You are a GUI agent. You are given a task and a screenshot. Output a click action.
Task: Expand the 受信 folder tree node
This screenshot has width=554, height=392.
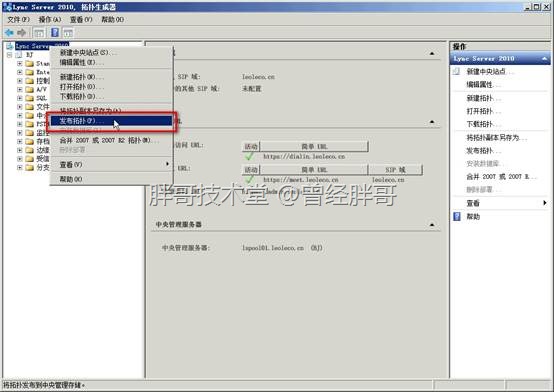coord(20,159)
